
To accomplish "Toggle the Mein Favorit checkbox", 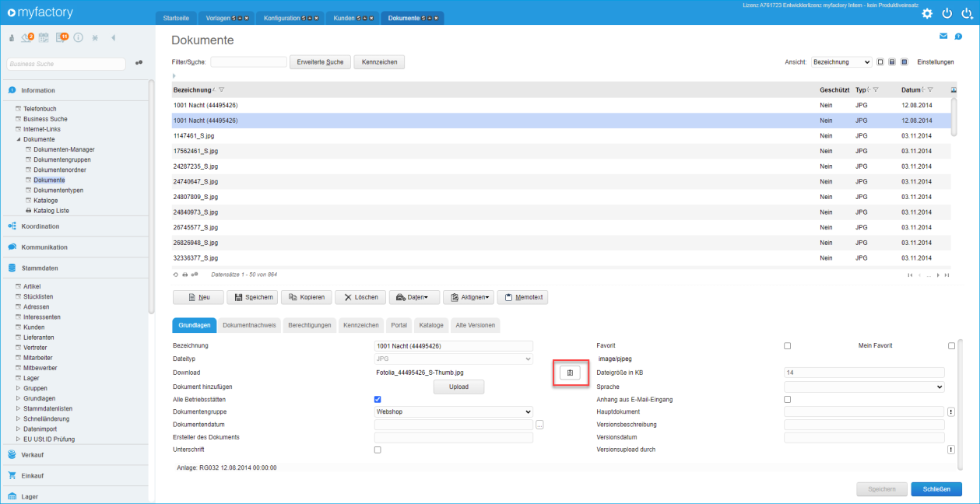I will pyautogui.click(x=951, y=346).
